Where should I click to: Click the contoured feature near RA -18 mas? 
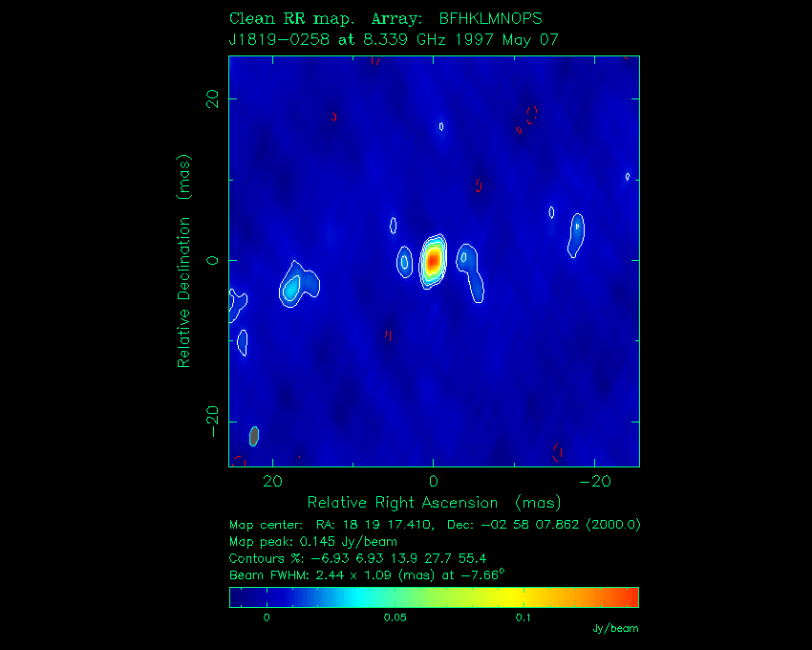click(x=576, y=235)
